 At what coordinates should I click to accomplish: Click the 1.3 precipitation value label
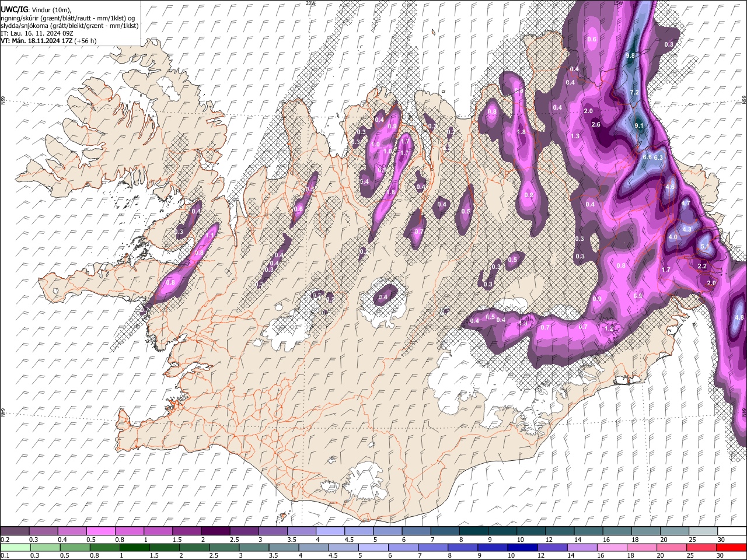pos(575,136)
